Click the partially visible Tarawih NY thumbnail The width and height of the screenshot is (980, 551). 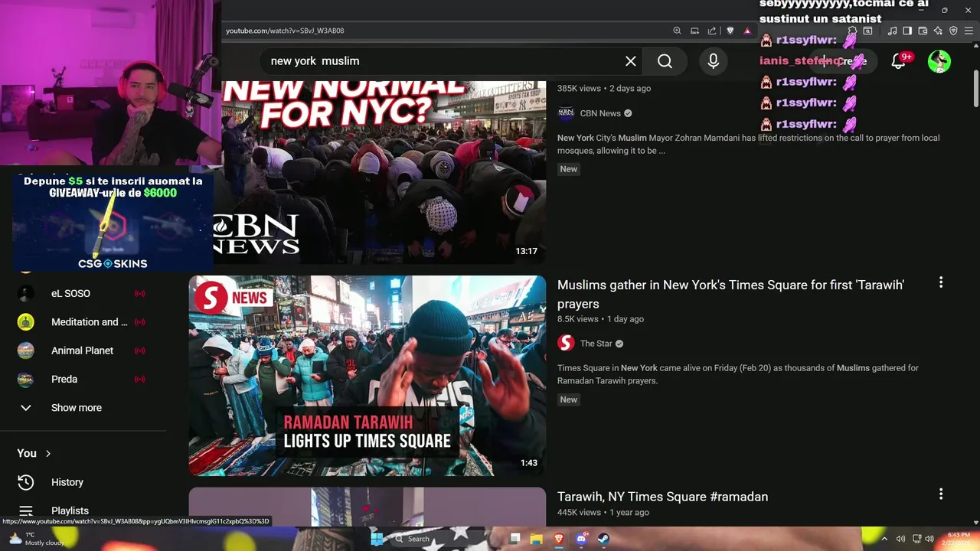point(367,507)
